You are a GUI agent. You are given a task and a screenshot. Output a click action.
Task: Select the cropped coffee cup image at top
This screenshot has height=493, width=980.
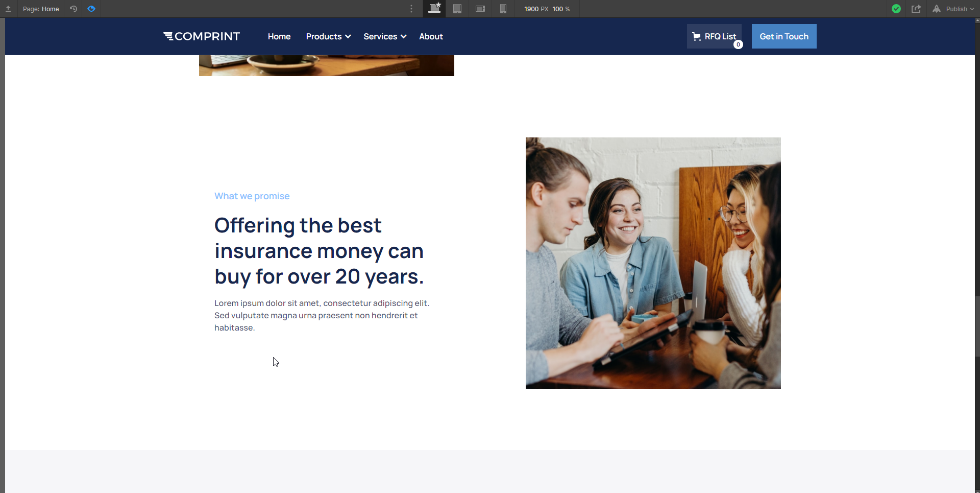[327, 65]
